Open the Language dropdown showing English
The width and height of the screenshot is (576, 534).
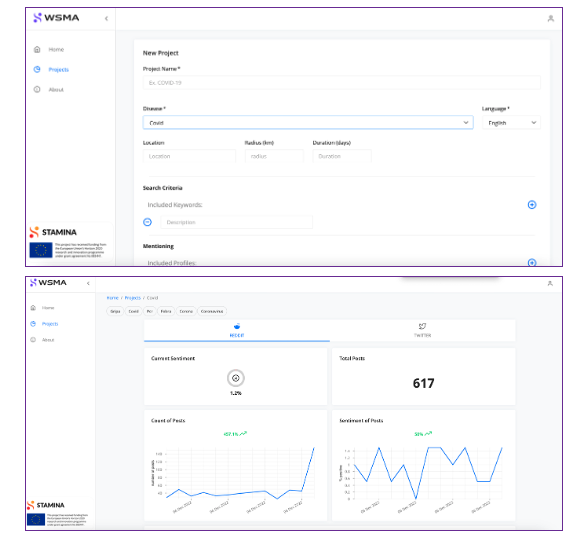[x=511, y=123]
